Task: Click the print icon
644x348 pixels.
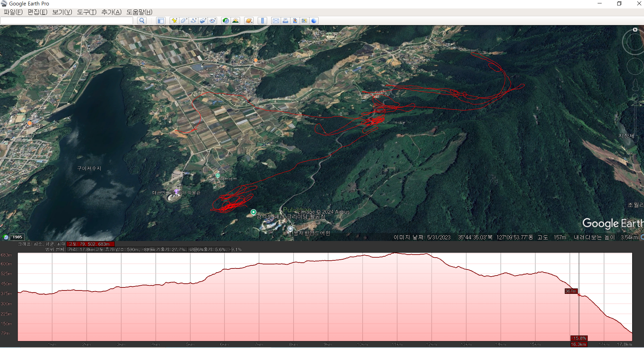Action: coord(285,21)
